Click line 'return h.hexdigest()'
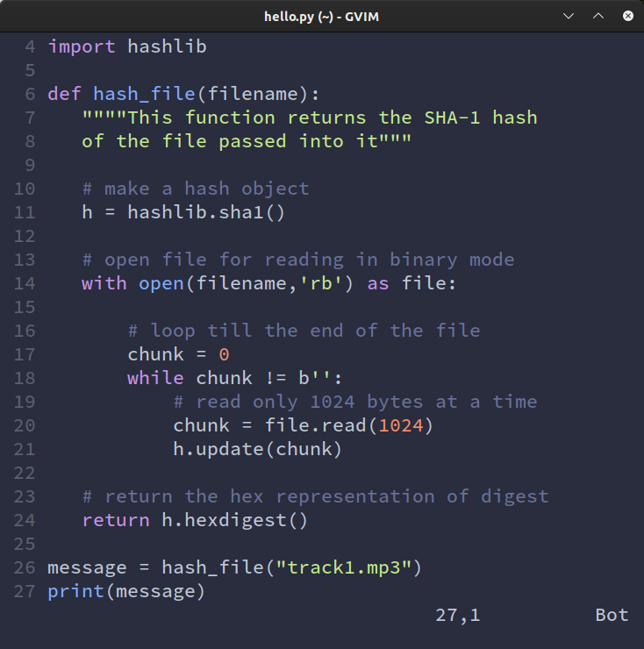Screen dimensions: 644x649 (x=195, y=520)
